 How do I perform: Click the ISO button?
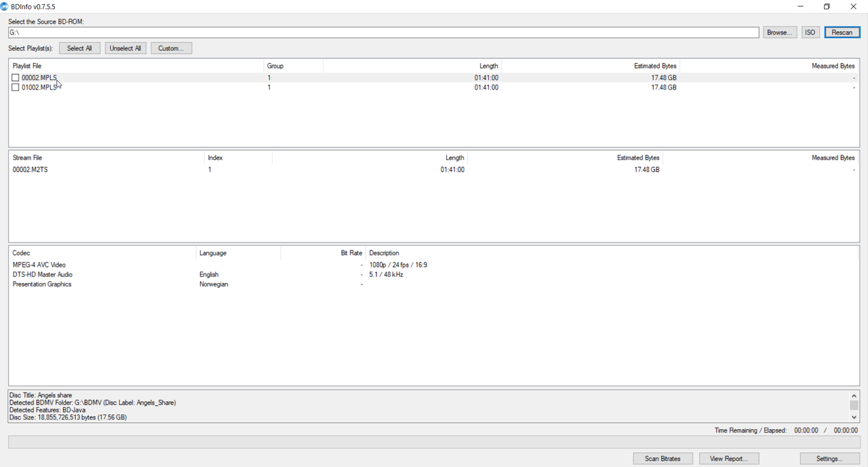pyautogui.click(x=810, y=33)
